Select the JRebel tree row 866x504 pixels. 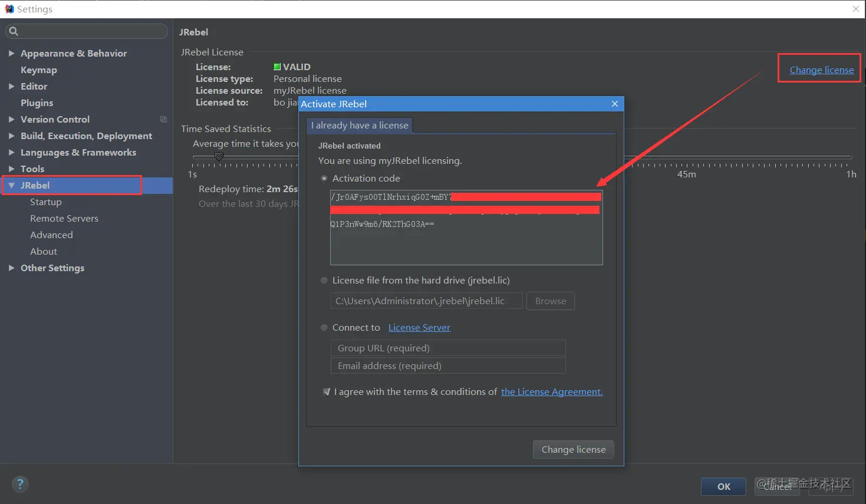click(x=87, y=185)
